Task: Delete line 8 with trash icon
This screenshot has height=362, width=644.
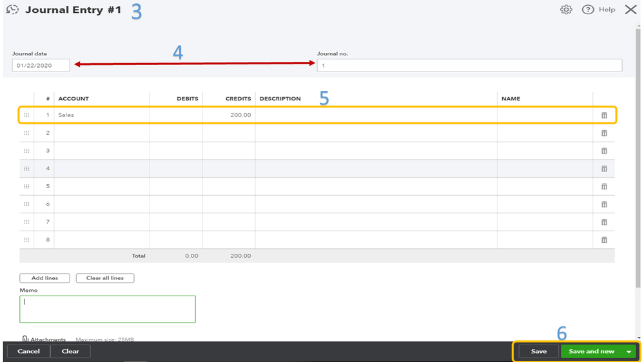Action: pyautogui.click(x=604, y=240)
